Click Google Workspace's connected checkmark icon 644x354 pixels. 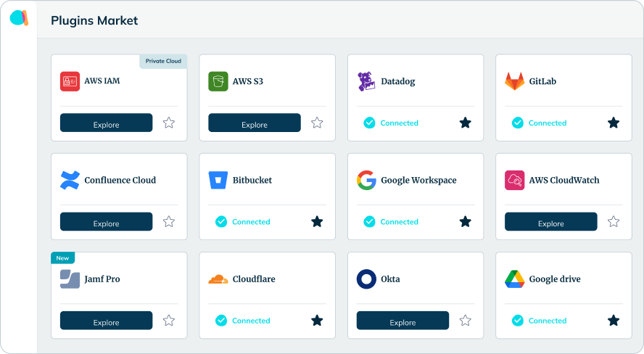tap(369, 222)
